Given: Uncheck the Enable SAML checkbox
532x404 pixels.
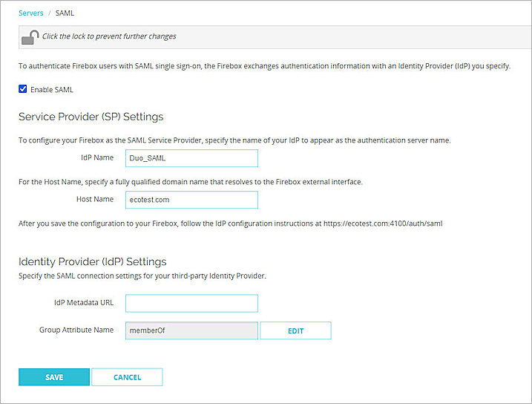Looking at the screenshot, I should pos(23,90).
